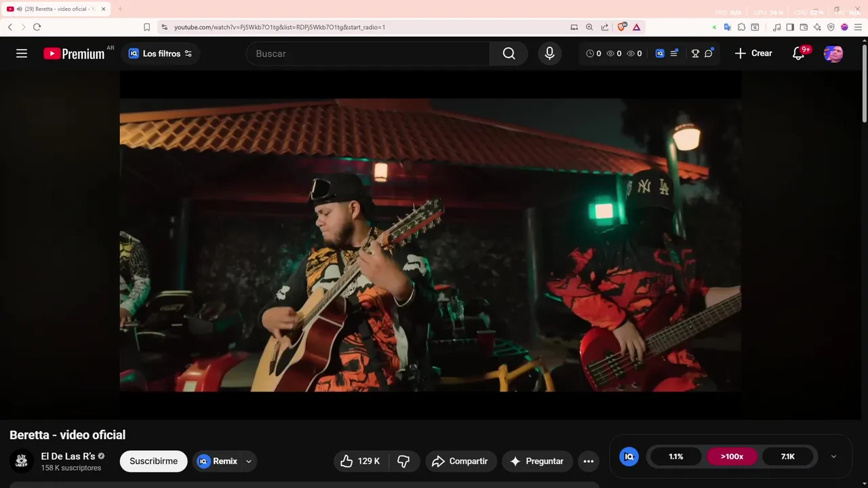Click the 7.1K vidIQ stat pill
Viewport: 868px width, 488px height.
point(787,456)
